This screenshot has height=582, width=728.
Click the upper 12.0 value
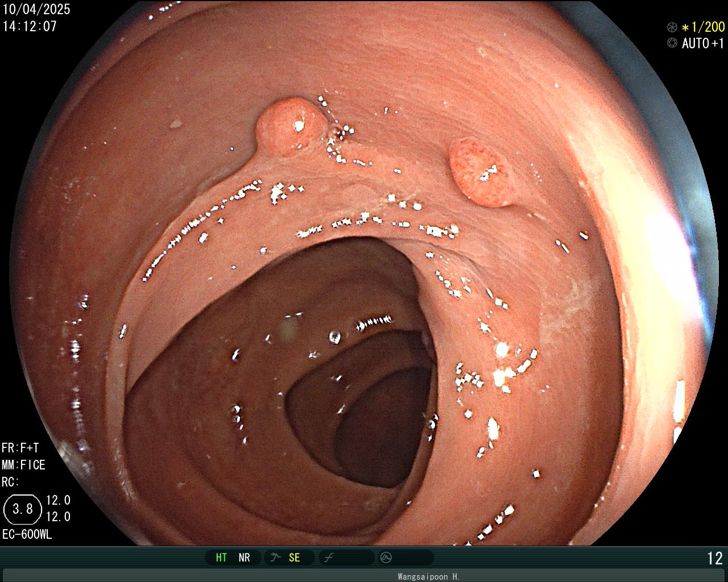tap(58, 500)
